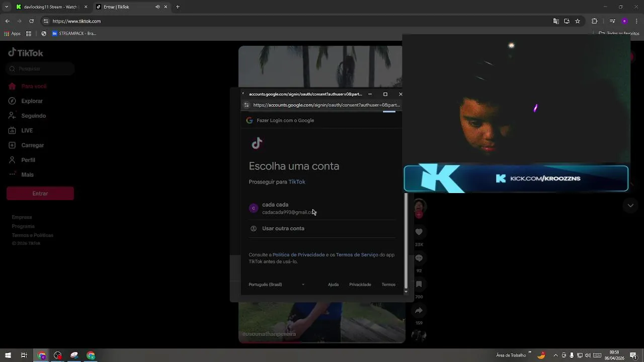Go back in browser history
The height and width of the screenshot is (362, 644).
pyautogui.click(x=7, y=21)
